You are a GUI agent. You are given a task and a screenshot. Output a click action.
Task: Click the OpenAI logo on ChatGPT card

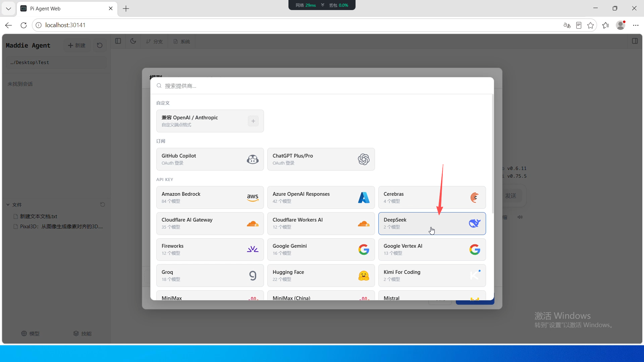pos(364,159)
